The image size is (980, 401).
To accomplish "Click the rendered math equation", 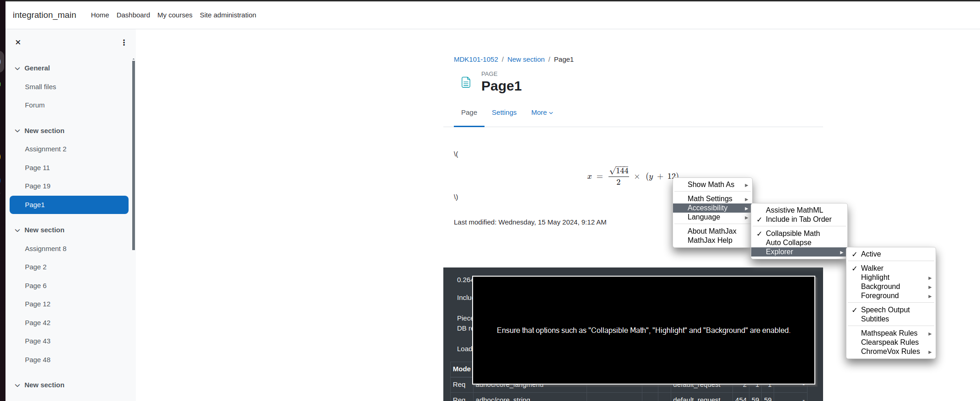I will pos(633,176).
